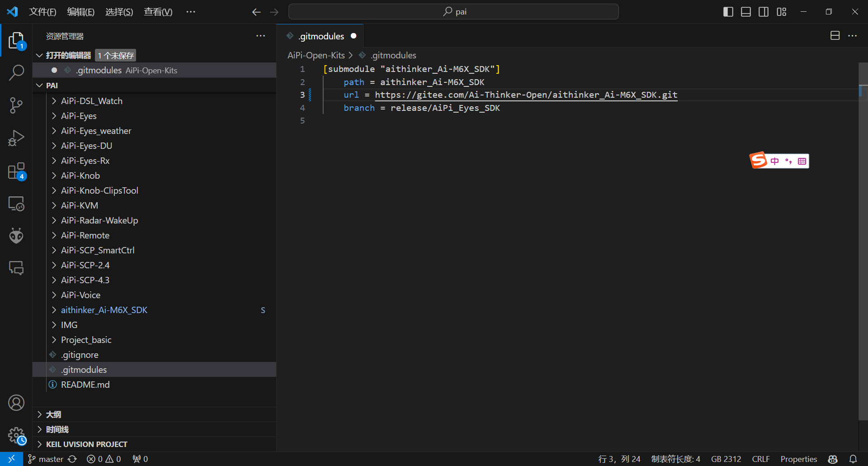Viewport: 868px width, 466px height.
Task: Open the Search view icon
Action: tap(16, 72)
